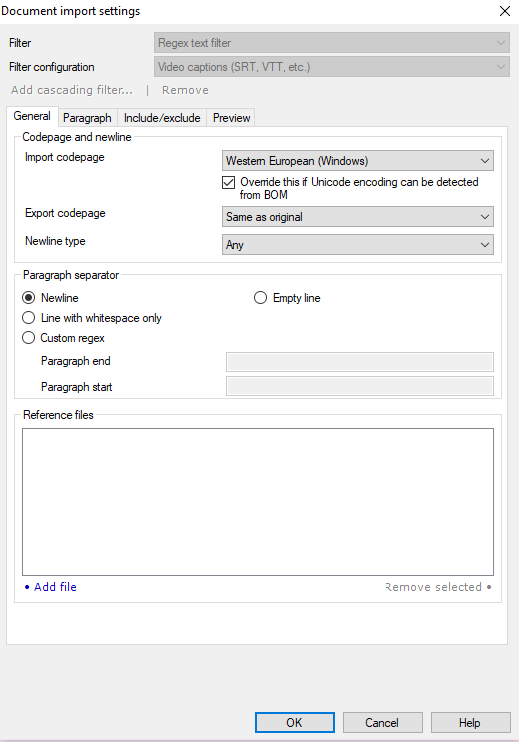Switch to the Paragraph tab

(87, 118)
